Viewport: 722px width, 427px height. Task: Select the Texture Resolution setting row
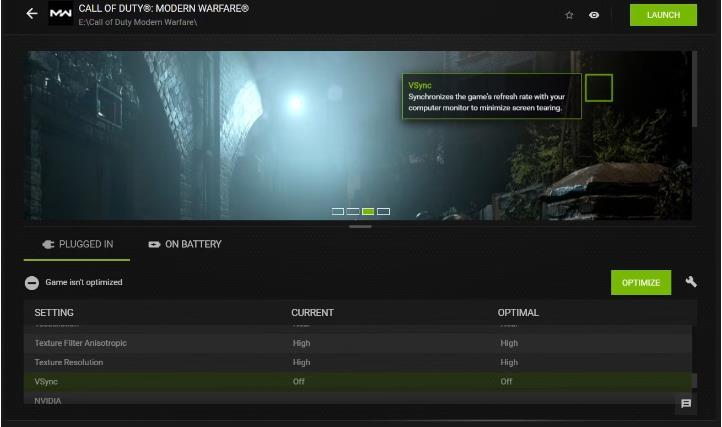coord(357,363)
